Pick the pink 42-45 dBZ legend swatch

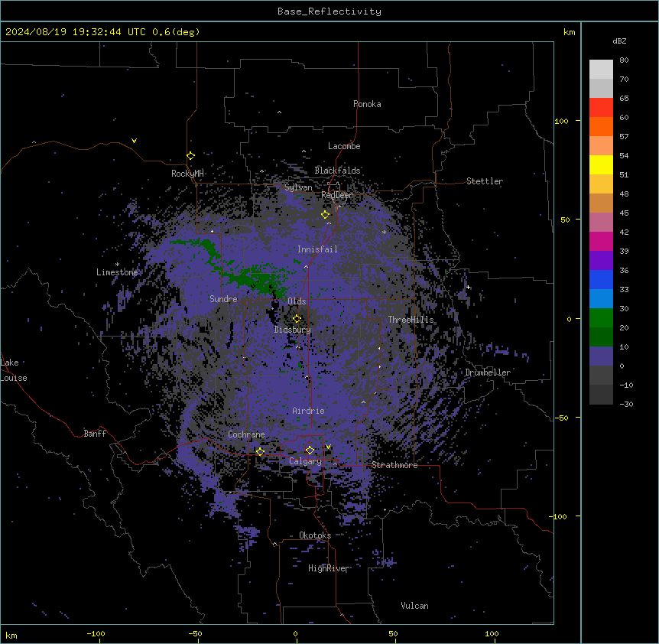coord(601,223)
